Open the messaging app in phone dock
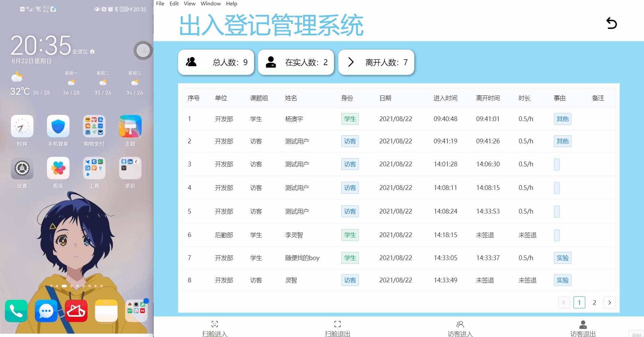Viewport: 644px width, 337px height. pyautogui.click(x=46, y=311)
